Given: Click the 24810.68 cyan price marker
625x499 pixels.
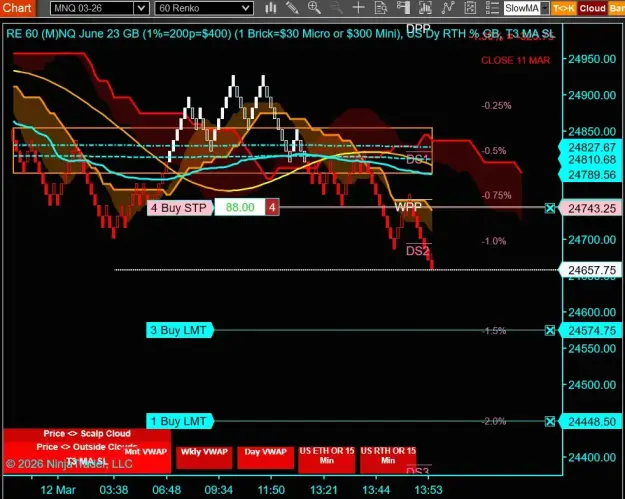Looking at the screenshot, I should 592,160.
